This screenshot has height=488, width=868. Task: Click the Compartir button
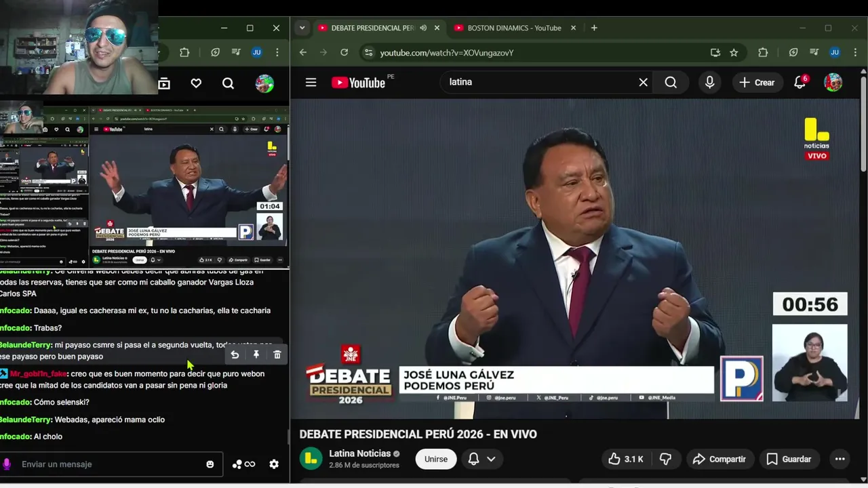719,459
